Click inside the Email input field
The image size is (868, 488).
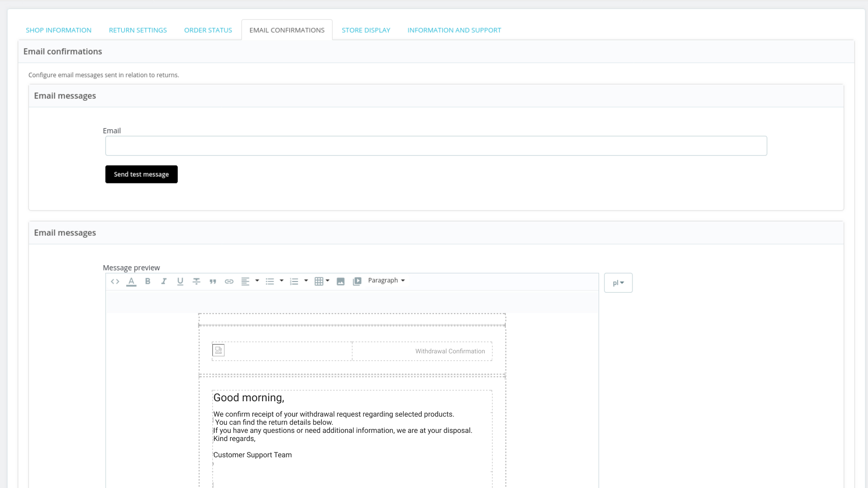(x=436, y=145)
